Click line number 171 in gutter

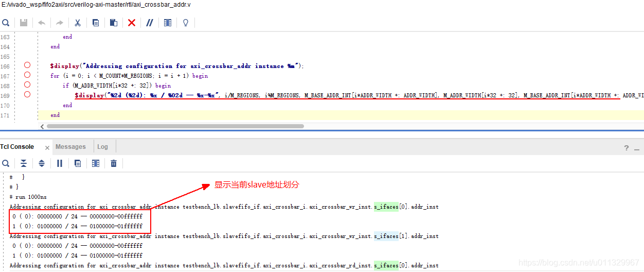[x=5, y=115]
